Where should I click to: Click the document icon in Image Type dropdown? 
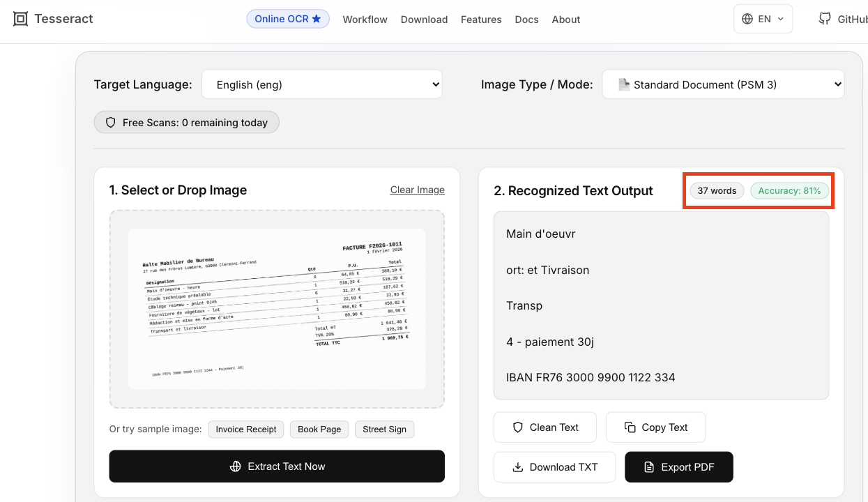click(624, 84)
